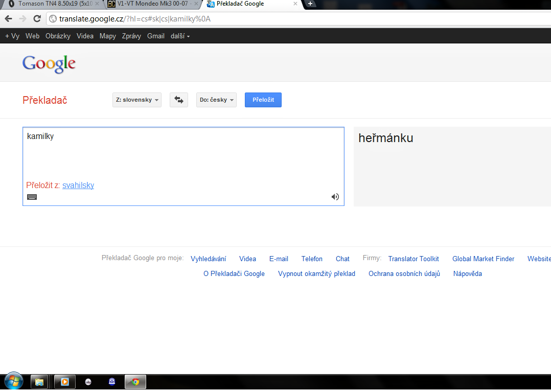This screenshot has height=392, width=551.
Task: Open Windows Media Player in taskbar
Action: click(65, 381)
